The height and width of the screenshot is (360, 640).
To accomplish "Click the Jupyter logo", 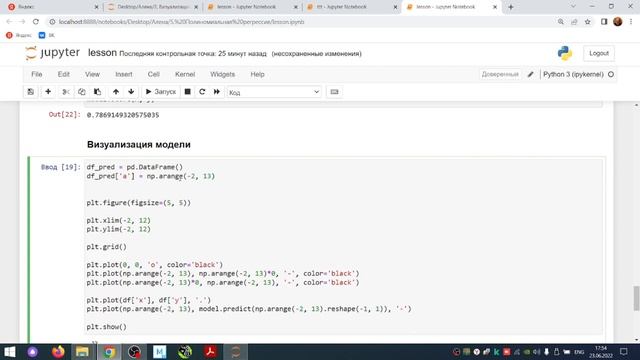I will (52, 53).
